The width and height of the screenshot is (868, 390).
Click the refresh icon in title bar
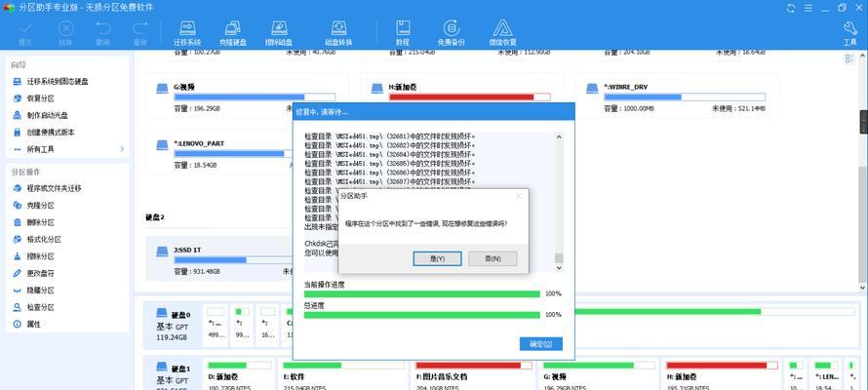coord(791,8)
